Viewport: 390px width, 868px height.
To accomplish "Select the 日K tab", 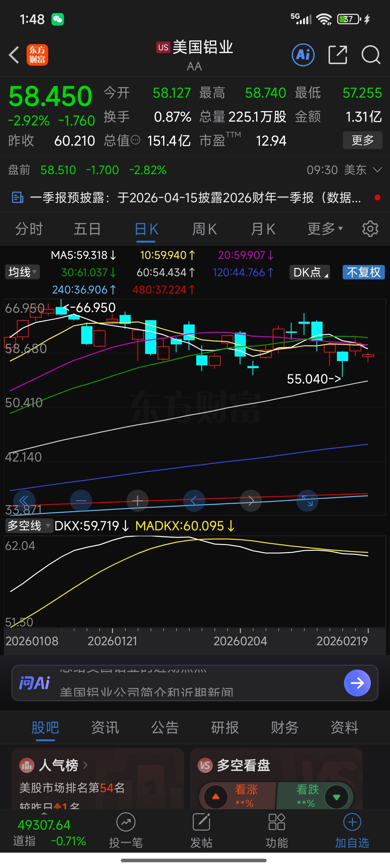I will point(146,229).
